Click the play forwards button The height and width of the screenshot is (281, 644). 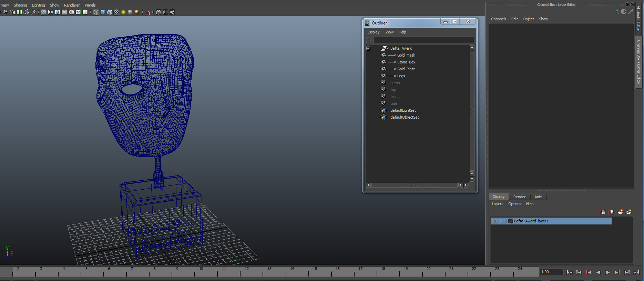[607, 272]
